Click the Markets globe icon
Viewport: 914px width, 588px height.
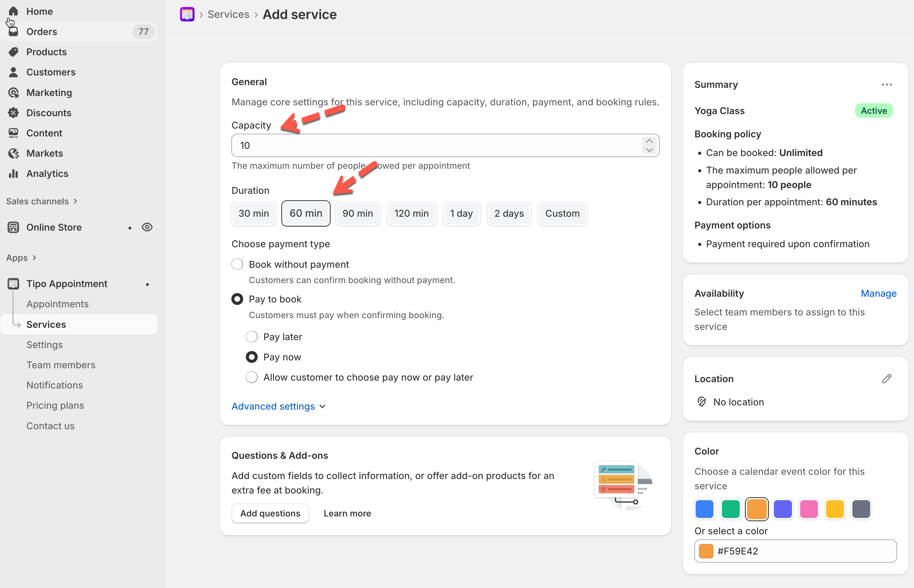click(13, 153)
